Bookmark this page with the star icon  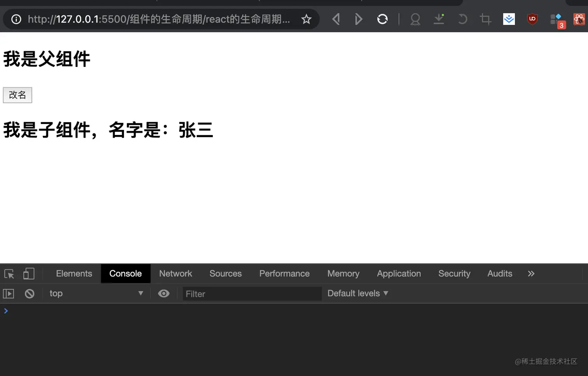[306, 19]
